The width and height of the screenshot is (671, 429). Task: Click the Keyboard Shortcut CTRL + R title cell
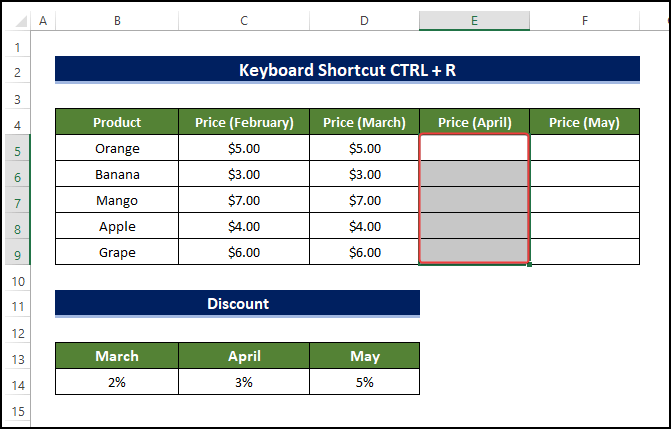tap(347, 70)
